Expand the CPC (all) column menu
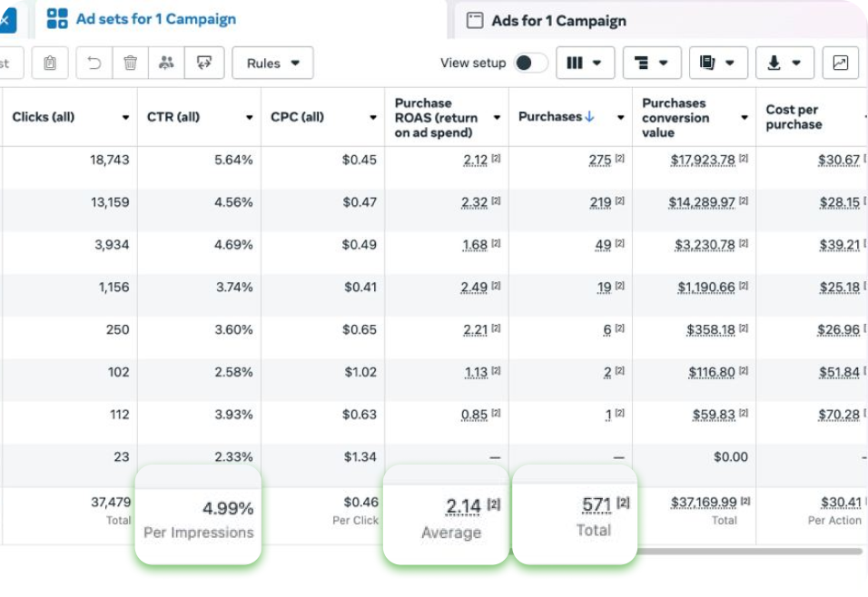This screenshot has height=597, width=868. coord(372,118)
